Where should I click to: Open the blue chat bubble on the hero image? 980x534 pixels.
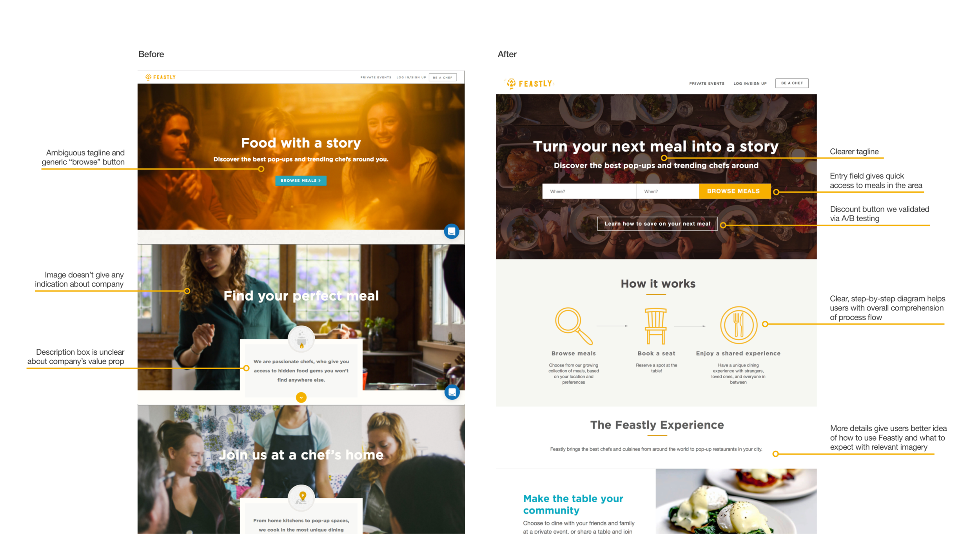[452, 231]
